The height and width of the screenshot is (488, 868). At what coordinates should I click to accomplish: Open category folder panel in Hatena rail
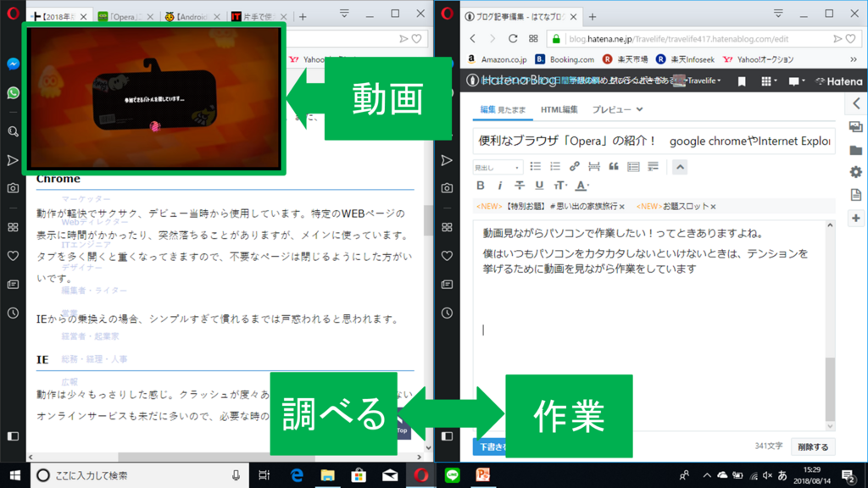(856, 150)
